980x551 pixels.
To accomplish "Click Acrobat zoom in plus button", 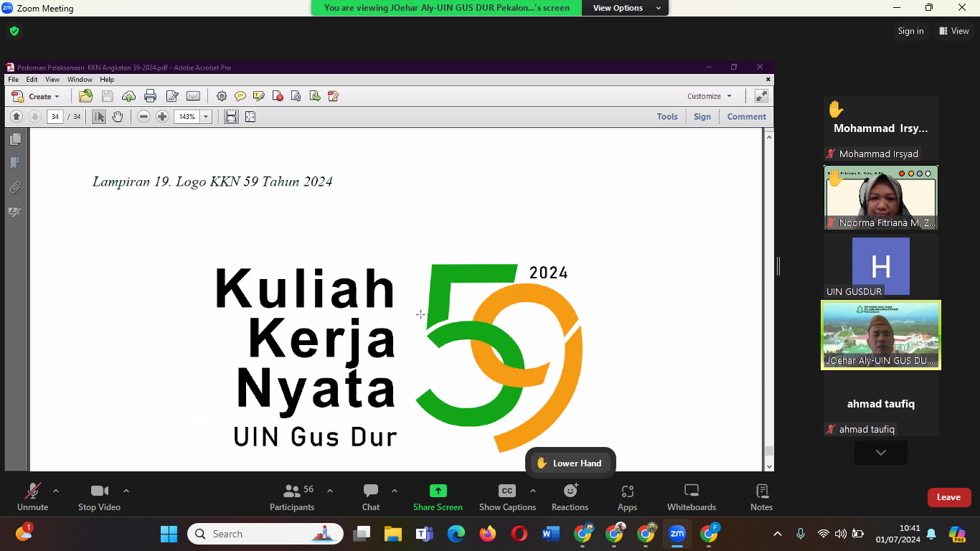I will (162, 116).
